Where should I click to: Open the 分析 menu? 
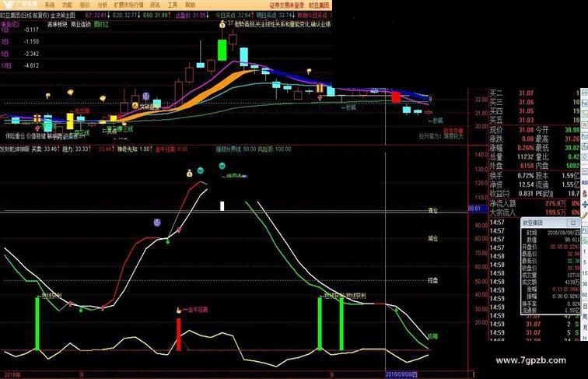click(103, 5)
